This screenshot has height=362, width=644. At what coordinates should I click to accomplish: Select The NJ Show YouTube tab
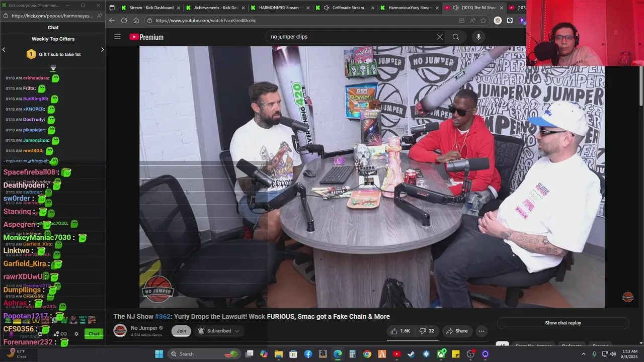(473, 8)
